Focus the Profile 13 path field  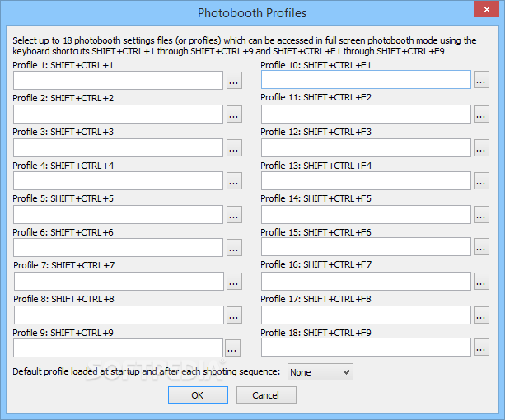pos(366,181)
